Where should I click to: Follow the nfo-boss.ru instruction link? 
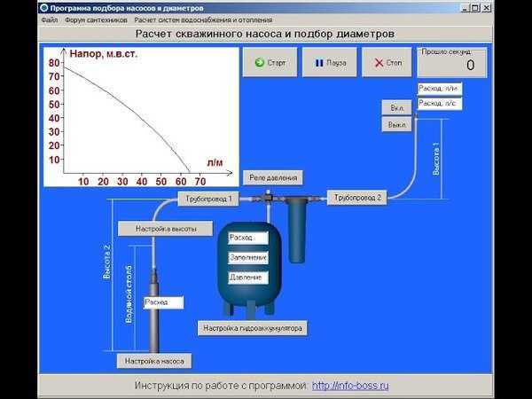350,386
